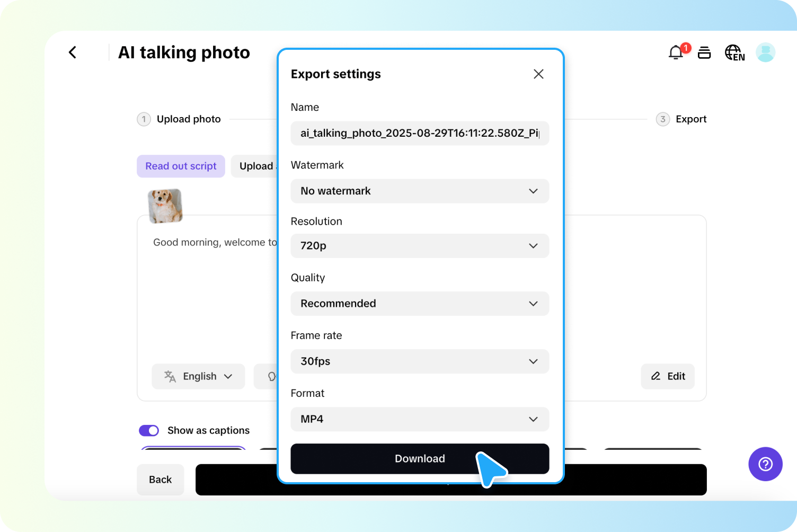Open the Quality Recommended dropdown

click(x=420, y=303)
